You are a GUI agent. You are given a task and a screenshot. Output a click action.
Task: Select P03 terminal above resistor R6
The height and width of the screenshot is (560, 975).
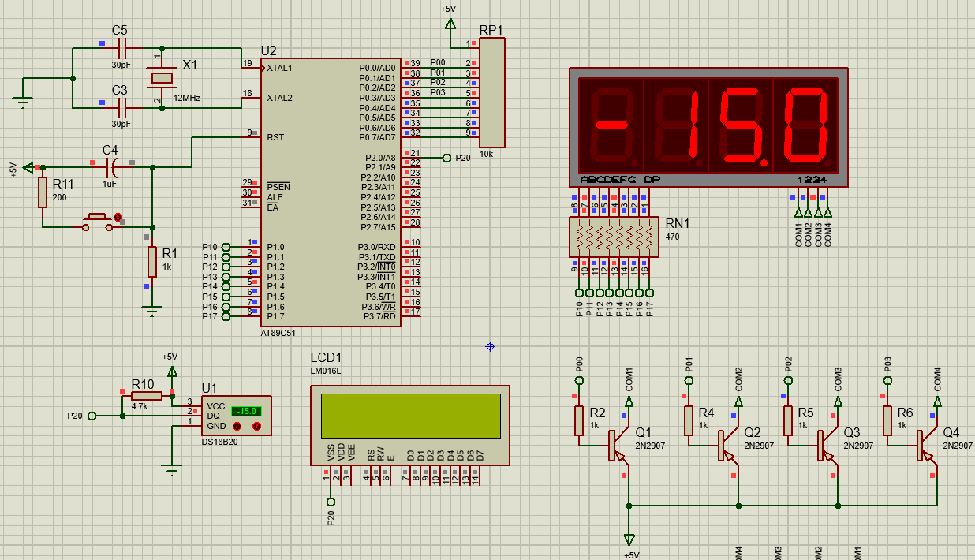point(887,380)
